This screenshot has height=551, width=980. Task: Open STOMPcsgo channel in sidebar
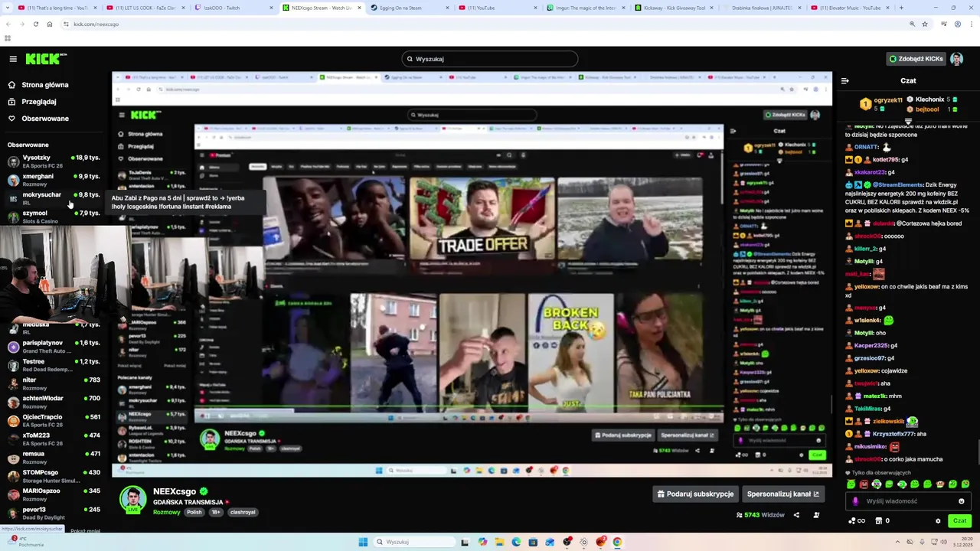[54, 476]
